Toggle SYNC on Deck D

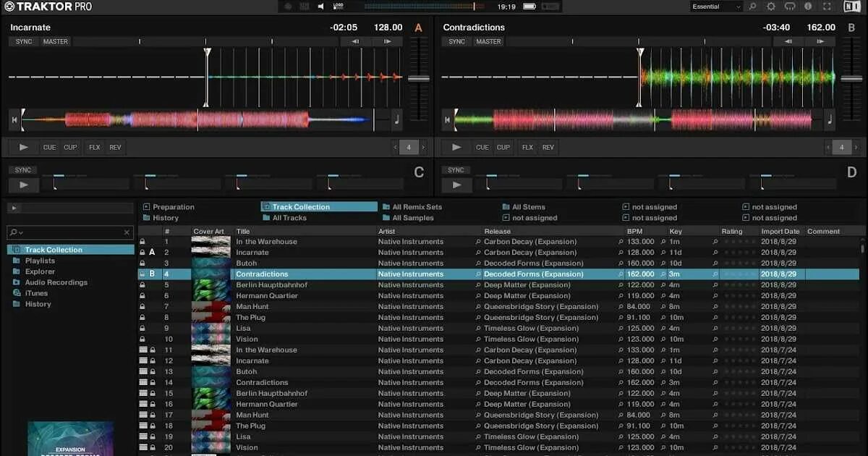pyautogui.click(x=456, y=170)
